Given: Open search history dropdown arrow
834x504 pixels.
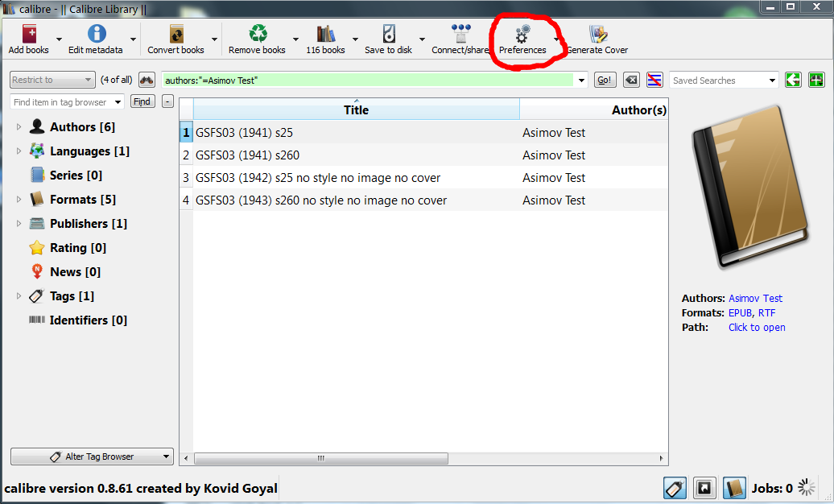Looking at the screenshot, I should pos(581,81).
